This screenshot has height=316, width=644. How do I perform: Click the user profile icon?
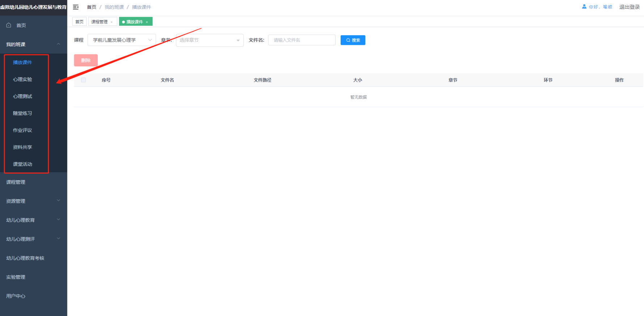coord(584,7)
